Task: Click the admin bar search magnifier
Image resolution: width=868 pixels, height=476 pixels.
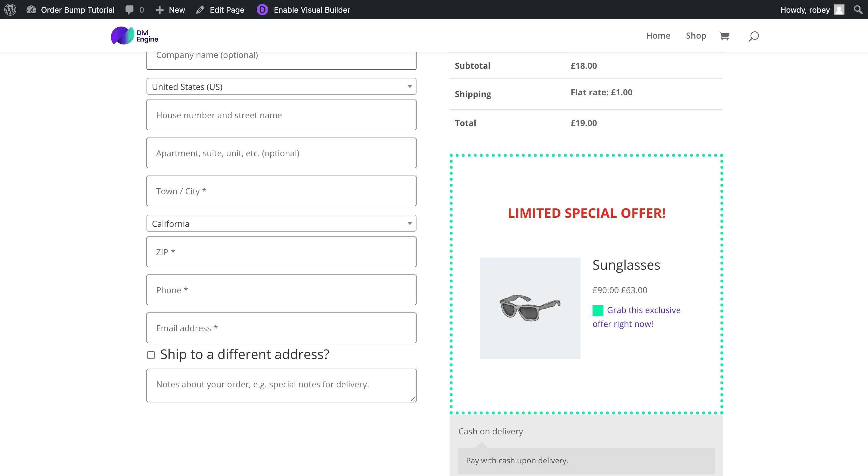Action: point(858,9)
